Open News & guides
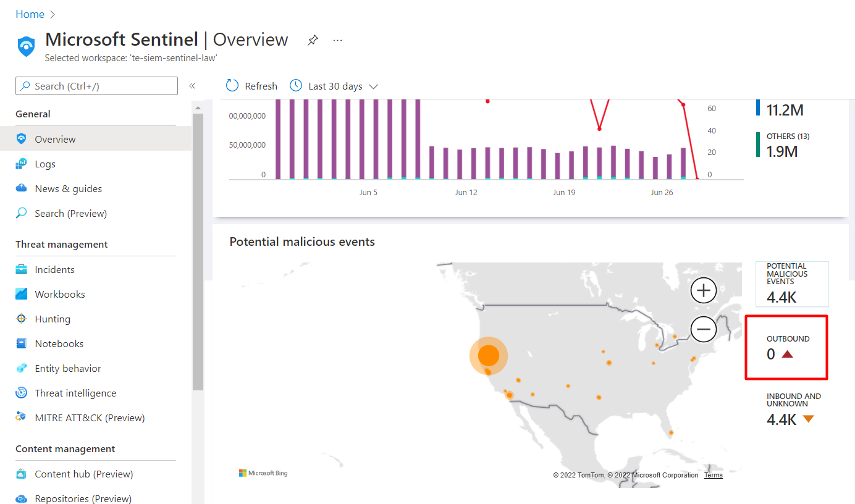Screen dimensions: 855x504 coord(68,188)
